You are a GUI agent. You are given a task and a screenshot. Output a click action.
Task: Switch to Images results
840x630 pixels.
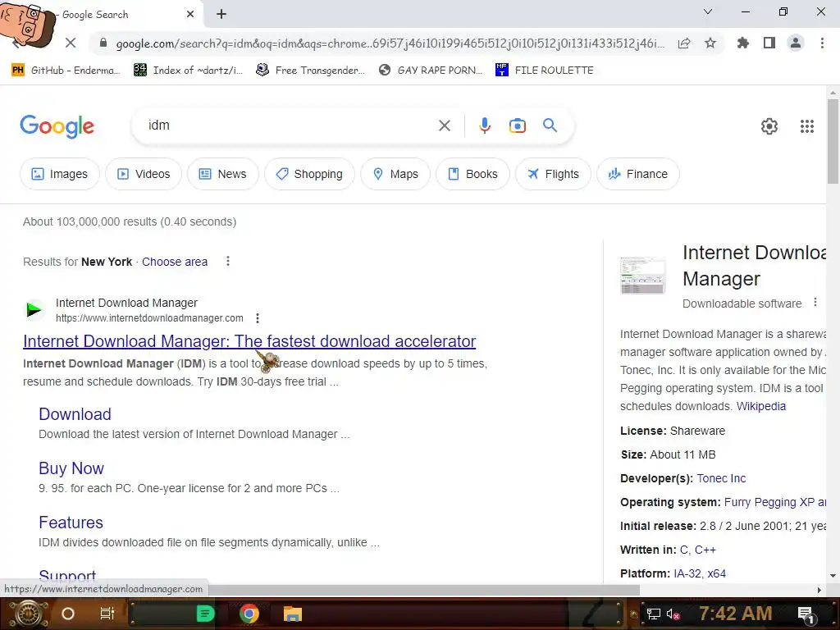[59, 174]
